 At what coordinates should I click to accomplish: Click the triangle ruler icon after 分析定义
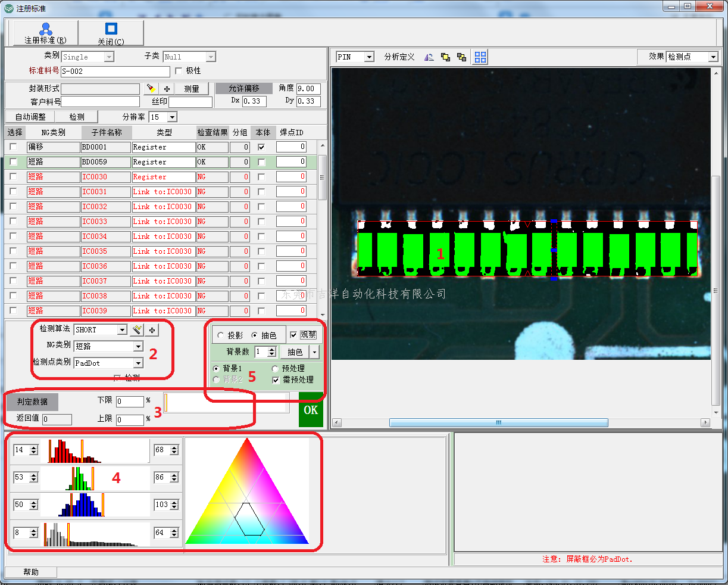pos(429,57)
